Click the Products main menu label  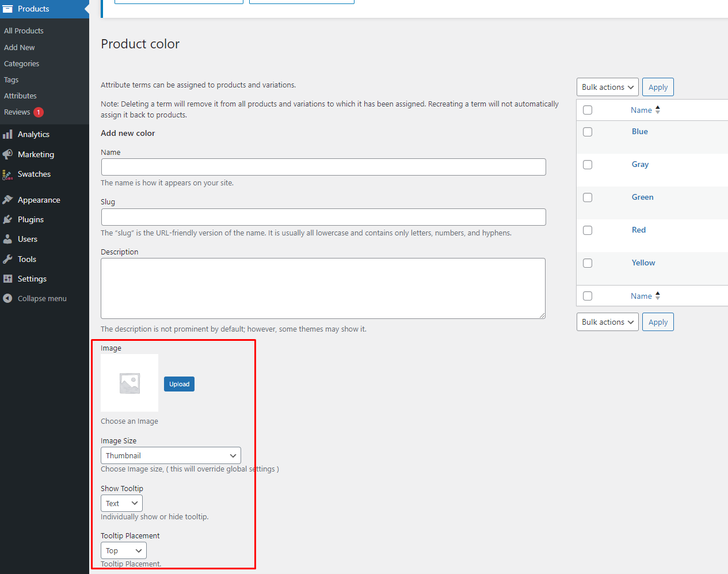[x=33, y=9]
